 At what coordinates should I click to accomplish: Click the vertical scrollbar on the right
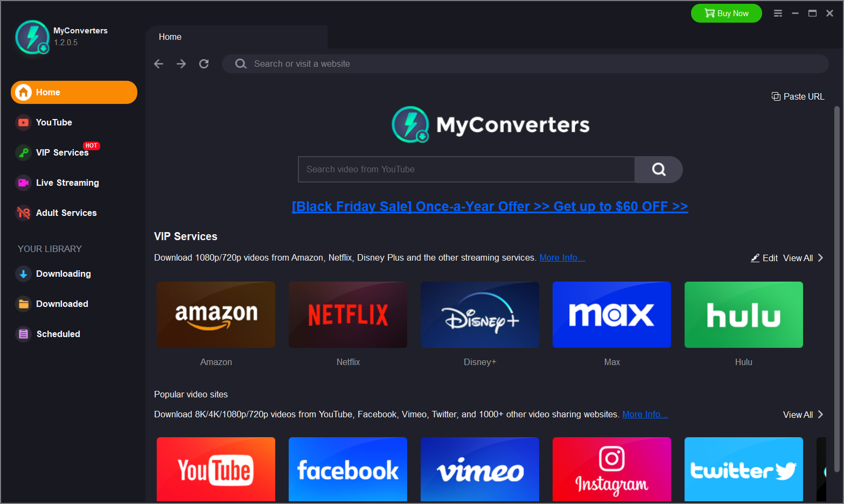point(837,289)
